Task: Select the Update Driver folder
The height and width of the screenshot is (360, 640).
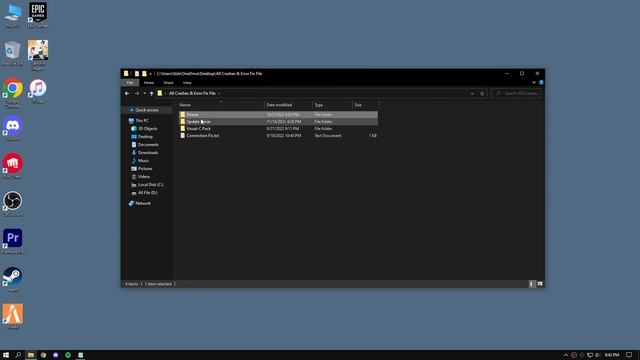Action: tap(278, 122)
